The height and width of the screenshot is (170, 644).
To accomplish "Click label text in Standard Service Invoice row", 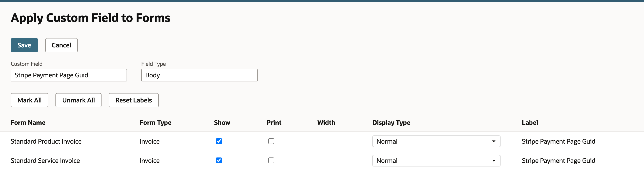I will click(x=558, y=161).
